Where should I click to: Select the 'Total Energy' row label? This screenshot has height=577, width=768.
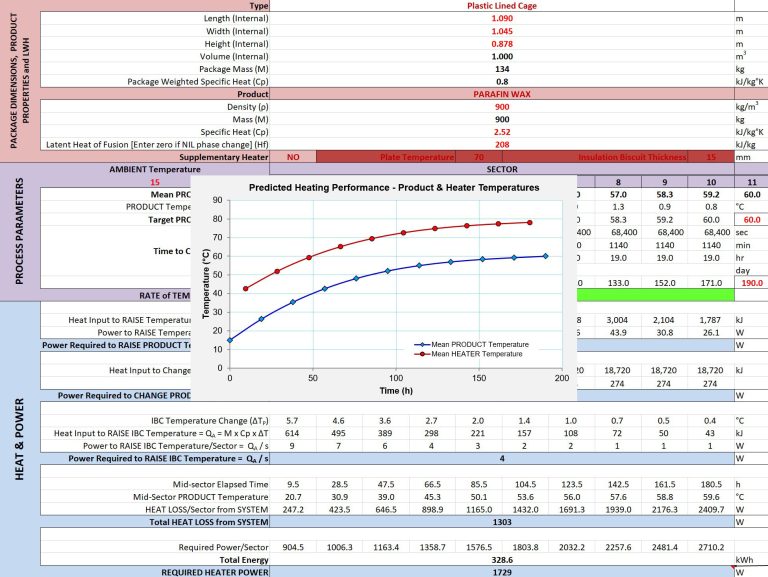pyautogui.click(x=243, y=560)
